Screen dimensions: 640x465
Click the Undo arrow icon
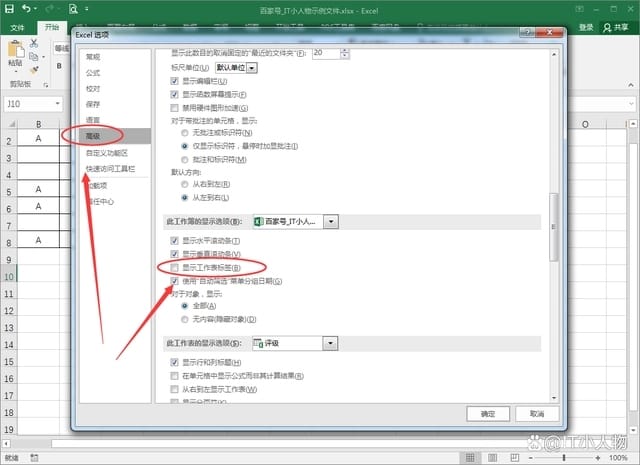pyautogui.click(x=27, y=9)
